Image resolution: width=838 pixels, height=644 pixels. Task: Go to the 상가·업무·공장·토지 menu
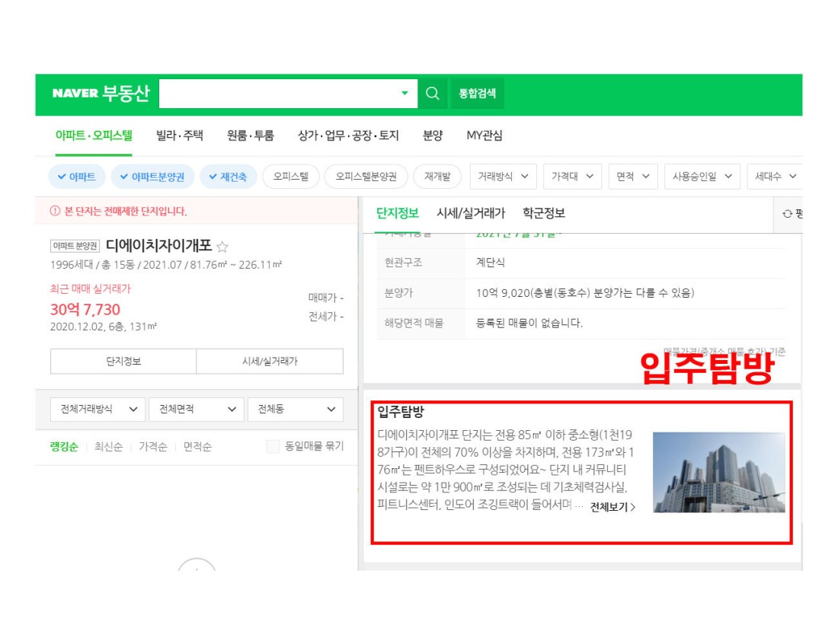click(348, 135)
